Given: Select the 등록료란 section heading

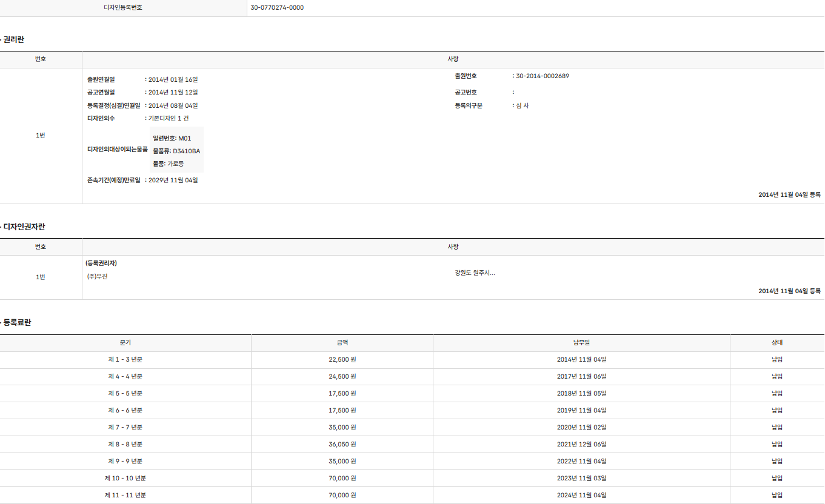Looking at the screenshot, I should point(17,323).
